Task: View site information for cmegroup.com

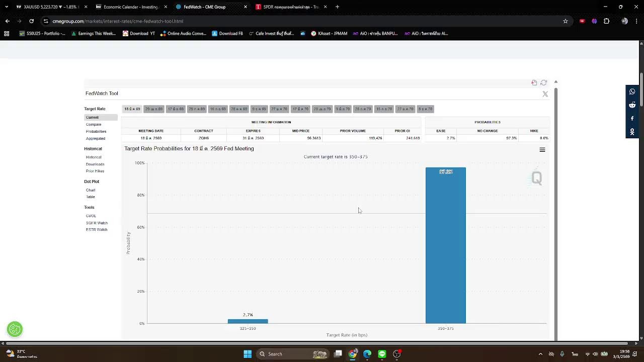Action: pos(46,21)
